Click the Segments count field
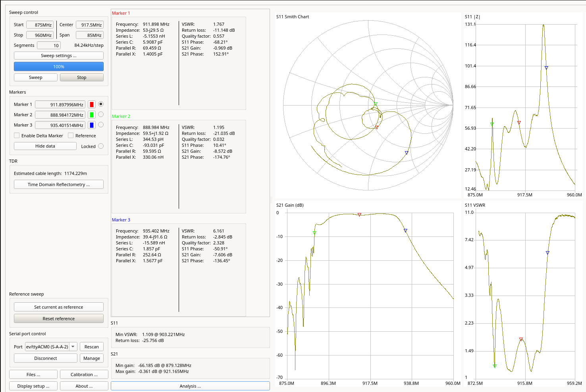 coord(49,45)
